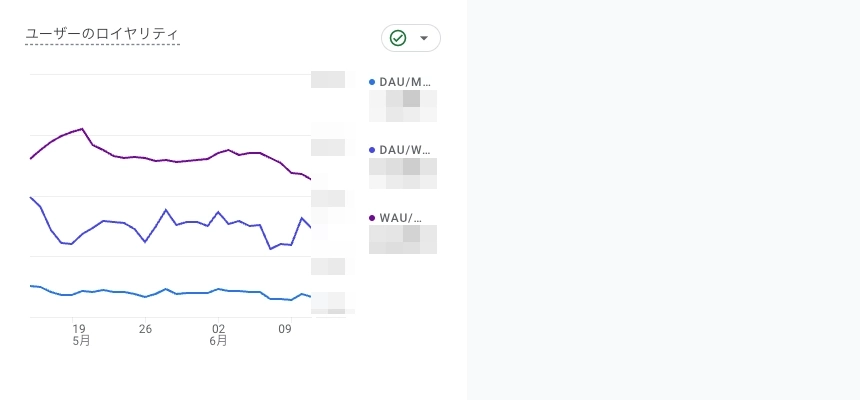Viewport: 860px width, 400px height.
Task: Click the 5月 month label
Action: point(81,341)
